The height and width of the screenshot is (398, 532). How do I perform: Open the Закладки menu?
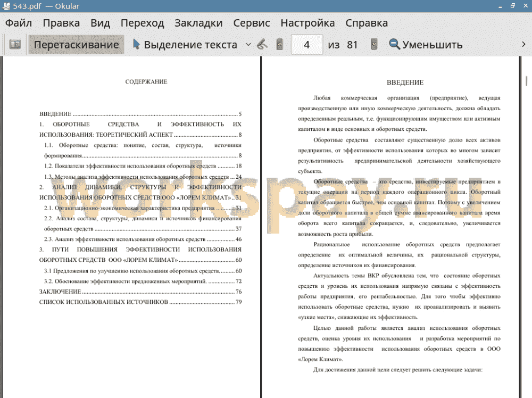[198, 23]
